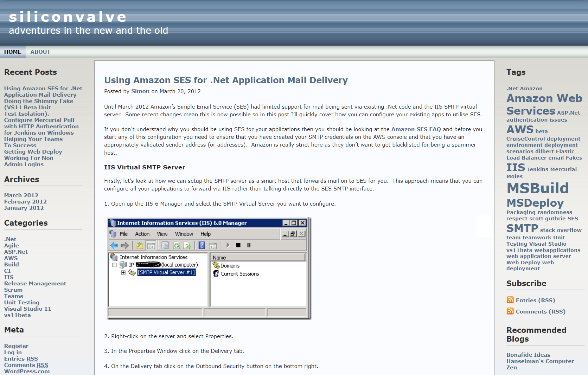Image resolution: width=588 pixels, height=375 pixels.
Task: Click the Properties icon in IIS toolbar
Action: [x=166, y=245]
